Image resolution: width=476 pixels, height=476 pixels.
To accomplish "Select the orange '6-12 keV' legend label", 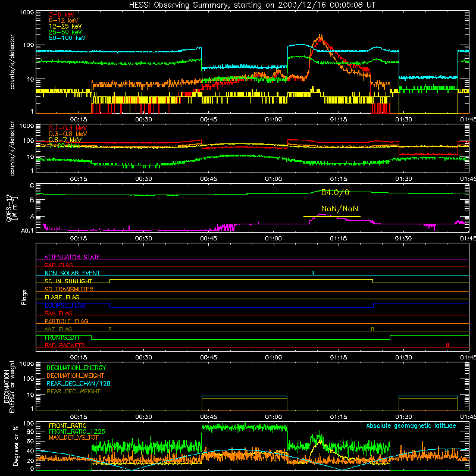I will coord(64,20).
